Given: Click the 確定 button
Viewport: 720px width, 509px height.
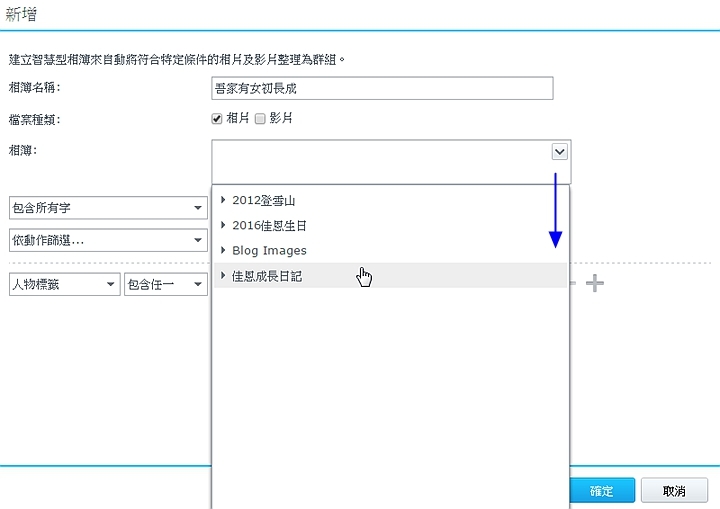Looking at the screenshot, I should pos(601,491).
